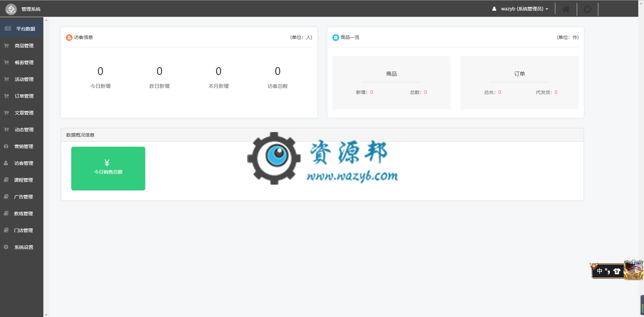Click the gear icon beside 系统设置

pyautogui.click(x=6, y=247)
